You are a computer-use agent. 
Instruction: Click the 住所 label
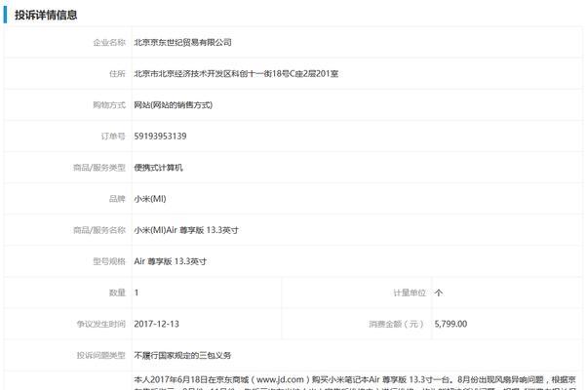(117, 73)
